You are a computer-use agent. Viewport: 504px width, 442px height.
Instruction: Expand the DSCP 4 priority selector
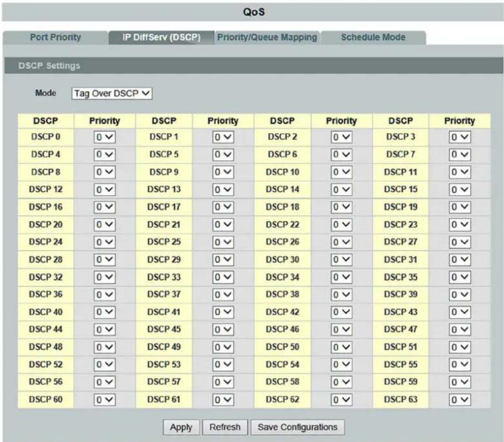coord(104,155)
